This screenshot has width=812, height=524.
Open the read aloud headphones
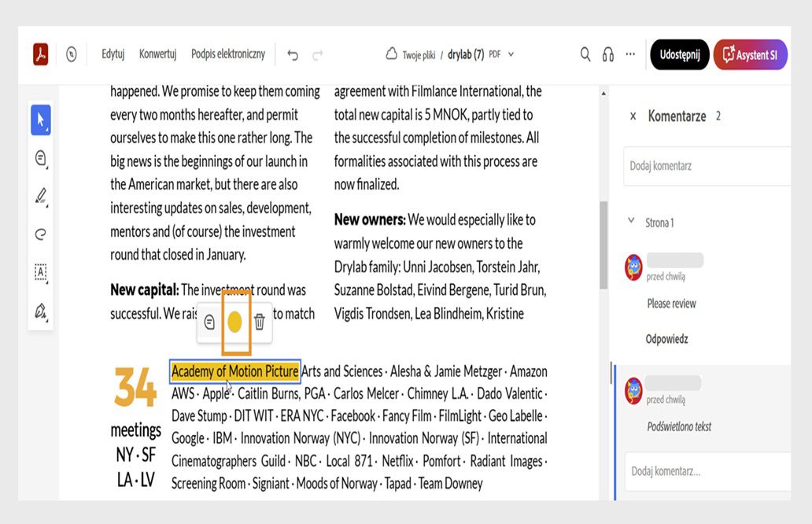[607, 54]
